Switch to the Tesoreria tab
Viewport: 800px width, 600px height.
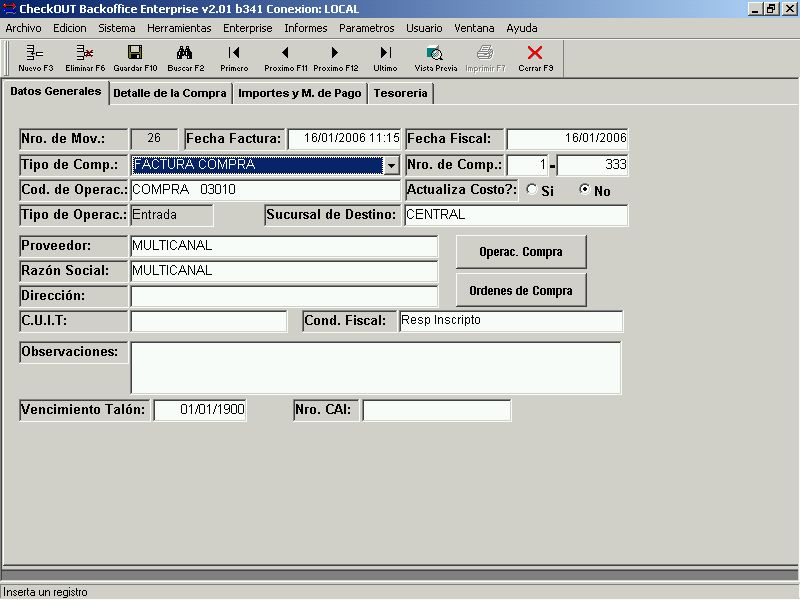pos(401,93)
